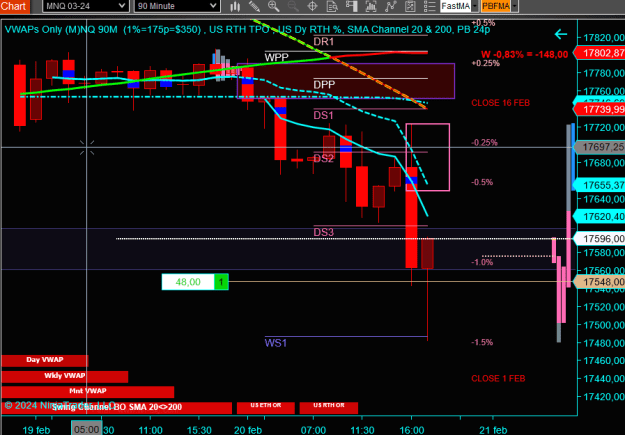Click the 17548,00 entry price marker

(599, 282)
